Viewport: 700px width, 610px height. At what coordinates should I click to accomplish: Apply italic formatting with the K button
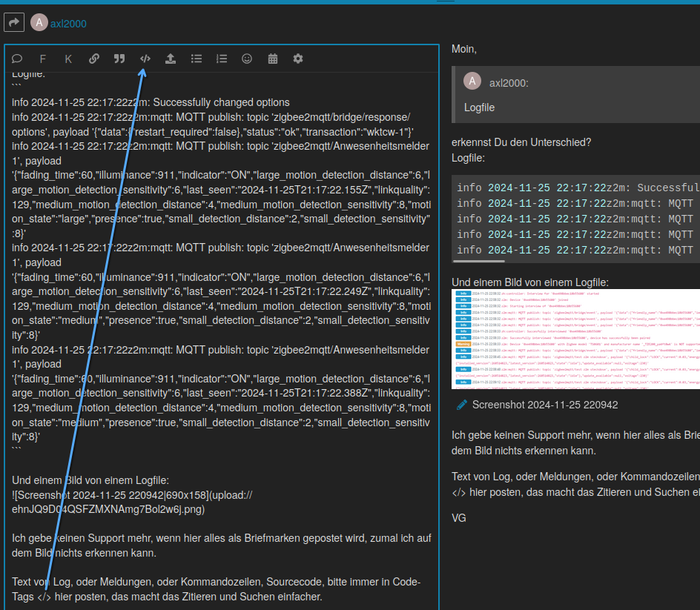(x=68, y=59)
